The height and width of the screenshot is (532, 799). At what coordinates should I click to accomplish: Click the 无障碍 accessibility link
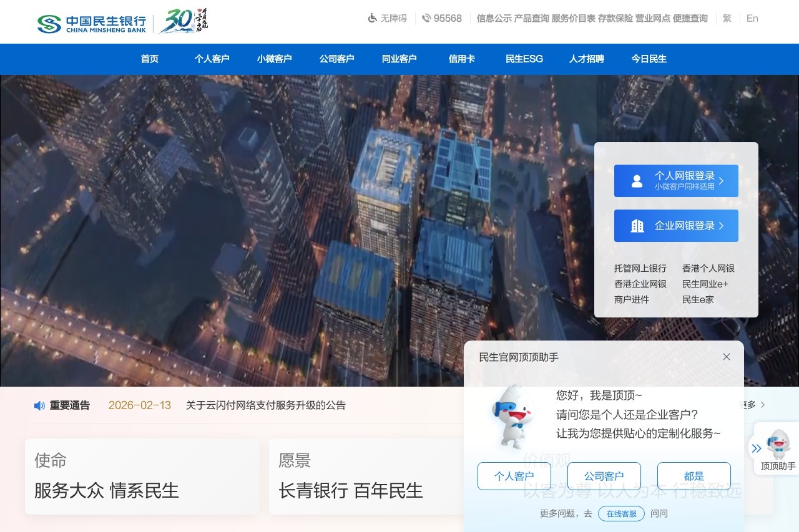pyautogui.click(x=394, y=18)
